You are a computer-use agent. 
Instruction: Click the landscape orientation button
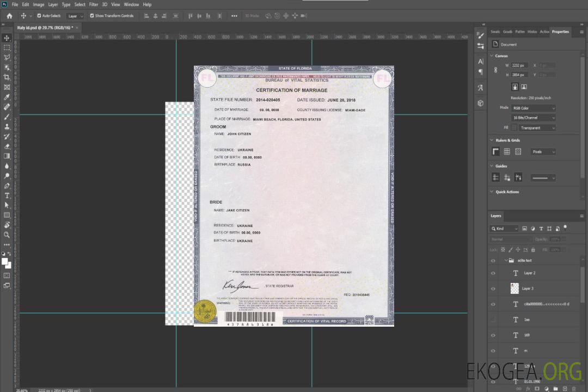click(524, 87)
